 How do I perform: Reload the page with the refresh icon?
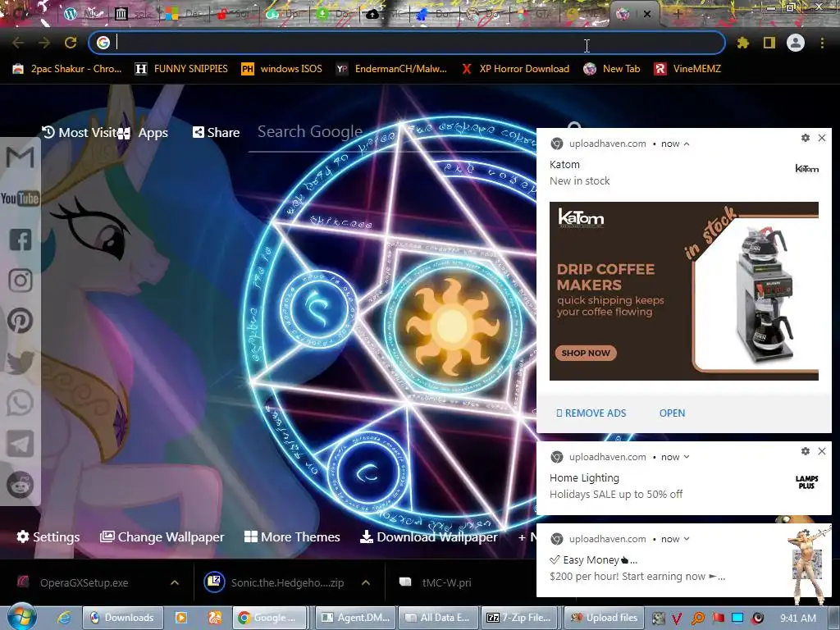pyautogui.click(x=71, y=43)
